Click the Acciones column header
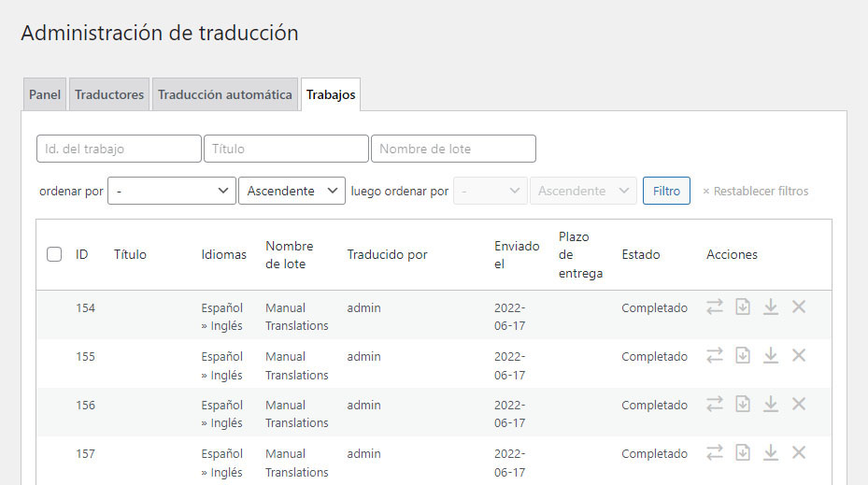Image resolution: width=868 pixels, height=485 pixels. (732, 255)
